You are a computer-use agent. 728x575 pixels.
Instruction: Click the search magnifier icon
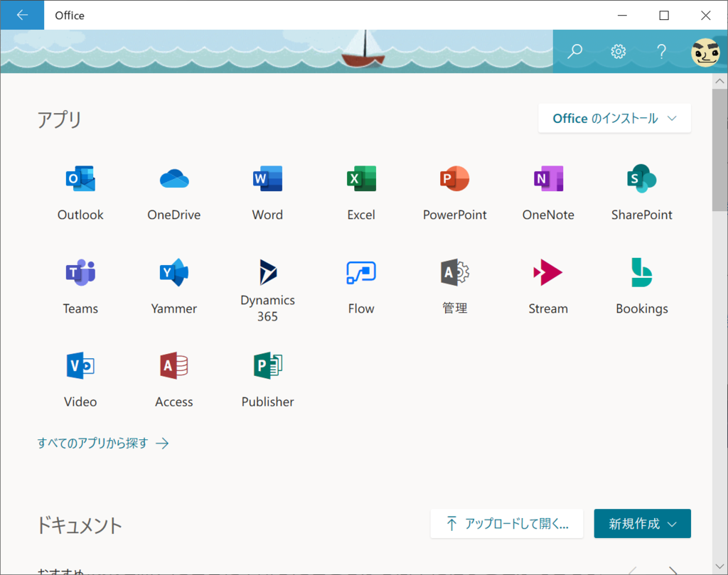(x=574, y=51)
